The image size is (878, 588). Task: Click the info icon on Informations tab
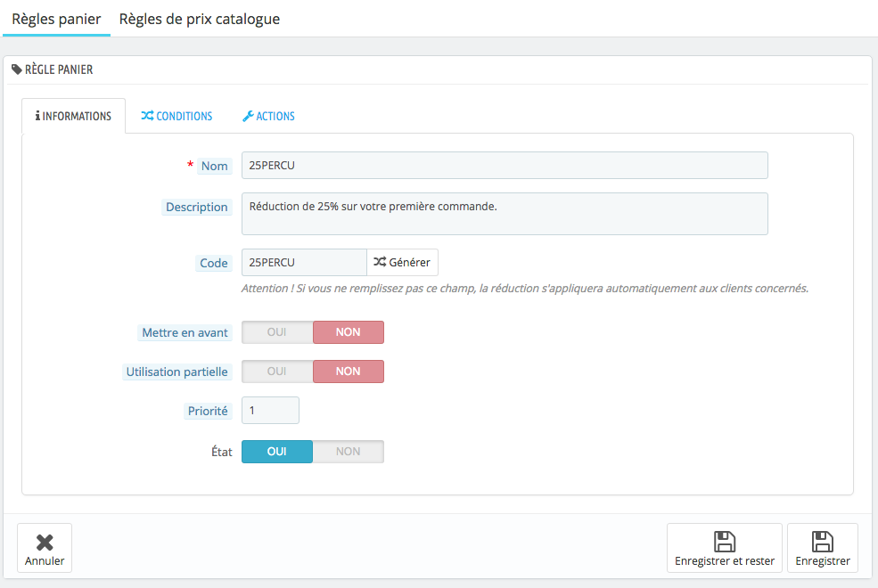(x=37, y=117)
